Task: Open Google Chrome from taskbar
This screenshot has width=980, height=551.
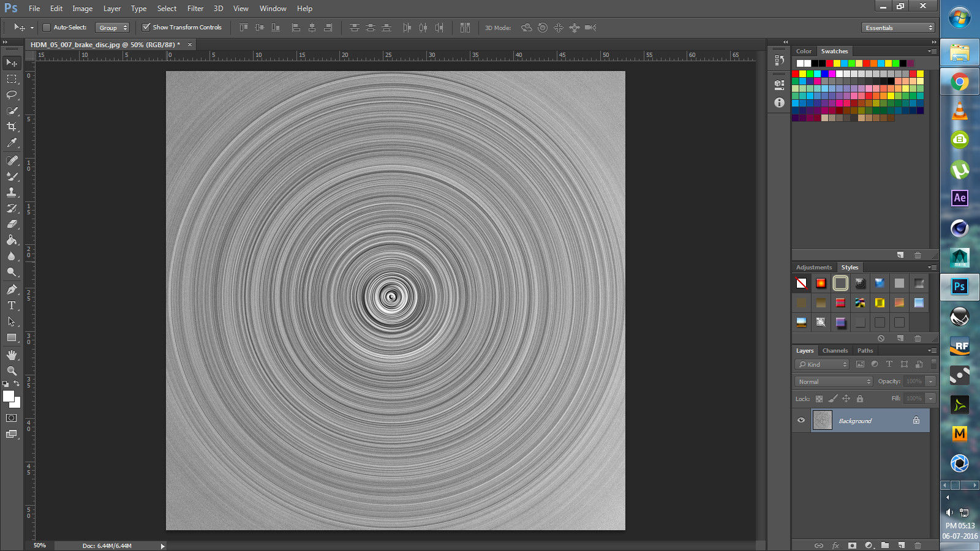Action: [960, 81]
